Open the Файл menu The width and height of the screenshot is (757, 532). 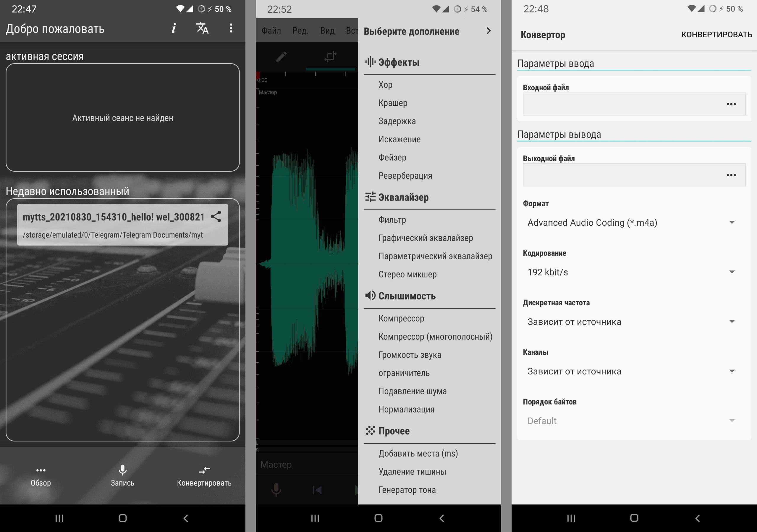pos(271,31)
